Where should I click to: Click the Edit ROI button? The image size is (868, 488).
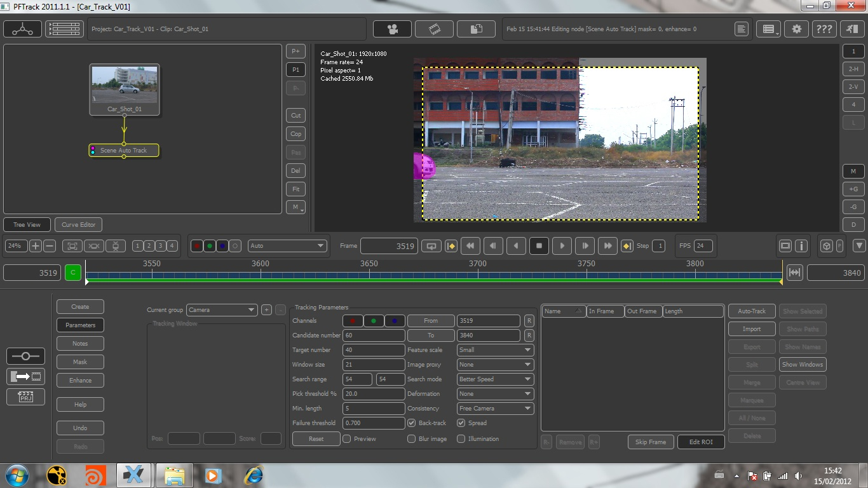(701, 442)
